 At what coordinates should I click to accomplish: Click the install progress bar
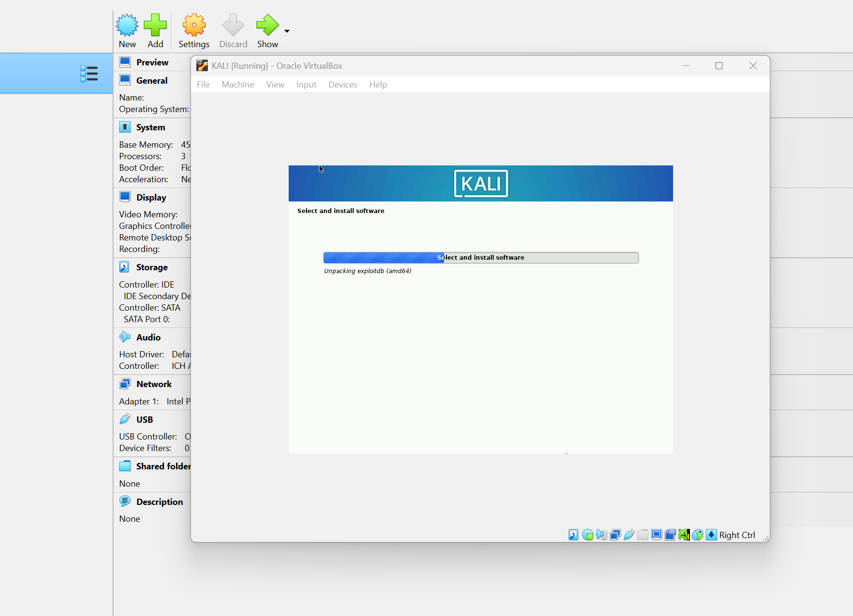click(481, 258)
